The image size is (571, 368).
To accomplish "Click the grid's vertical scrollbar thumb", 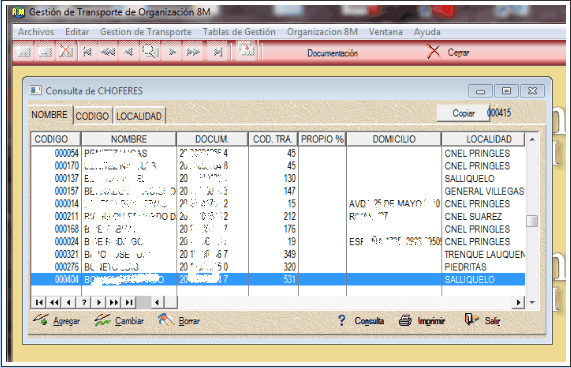I will click(532, 221).
